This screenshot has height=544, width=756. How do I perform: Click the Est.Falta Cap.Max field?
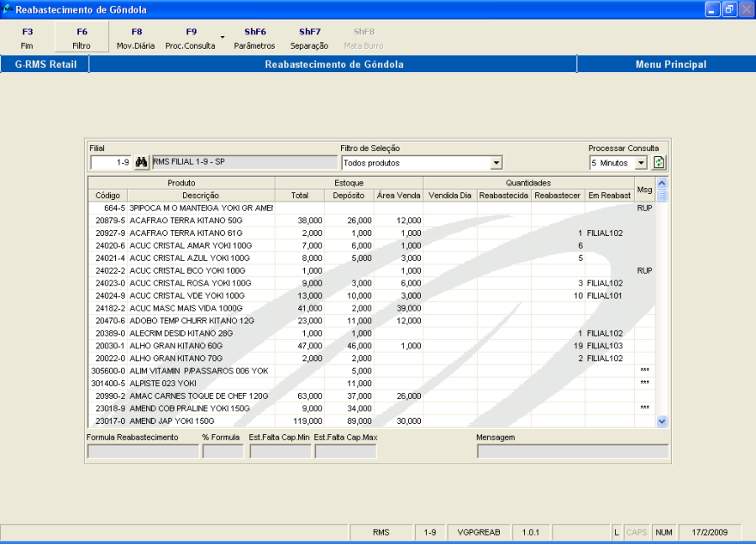point(346,452)
